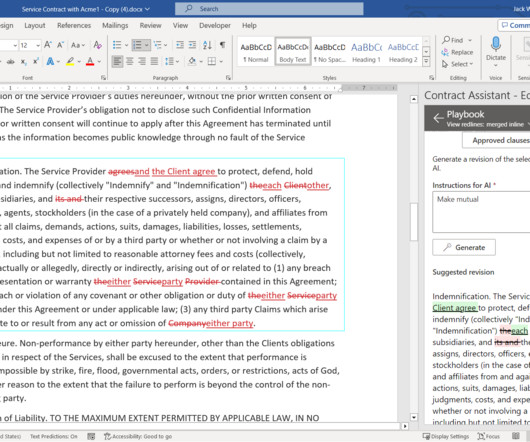Screen dimensions: 530x442
Task: Toggle Focus mode in status bar
Action: point(489,436)
